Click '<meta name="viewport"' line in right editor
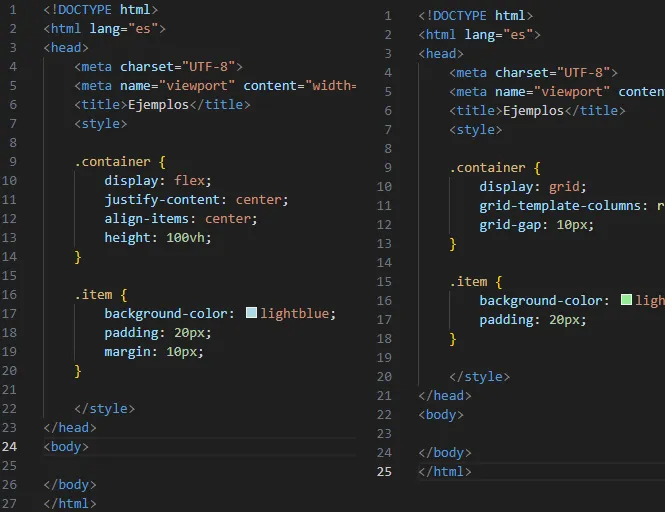 [557, 92]
